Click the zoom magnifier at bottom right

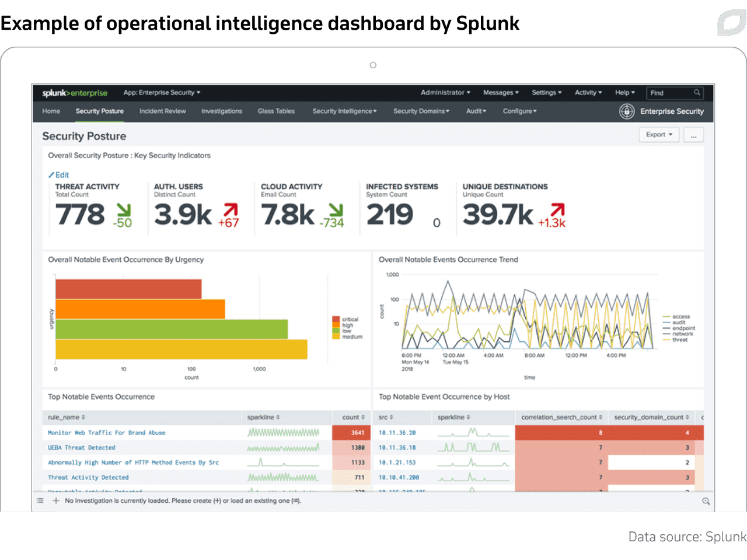[706, 501]
